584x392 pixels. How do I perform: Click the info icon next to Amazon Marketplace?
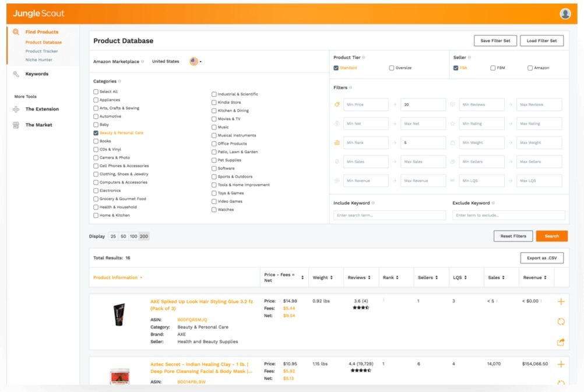(x=143, y=61)
